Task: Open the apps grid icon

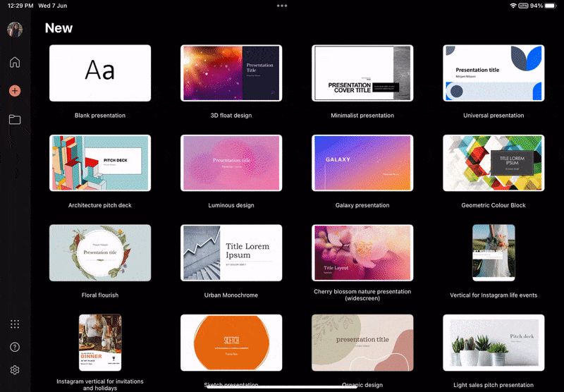Action: [15, 324]
